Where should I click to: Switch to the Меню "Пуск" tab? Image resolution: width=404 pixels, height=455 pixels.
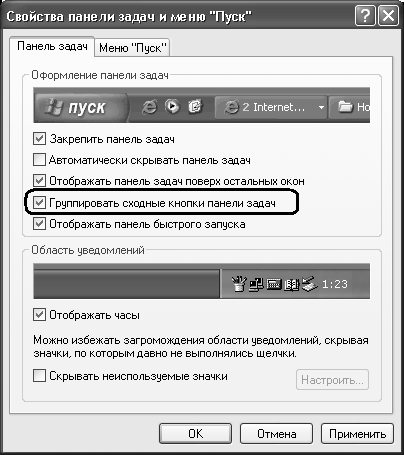click(x=132, y=48)
